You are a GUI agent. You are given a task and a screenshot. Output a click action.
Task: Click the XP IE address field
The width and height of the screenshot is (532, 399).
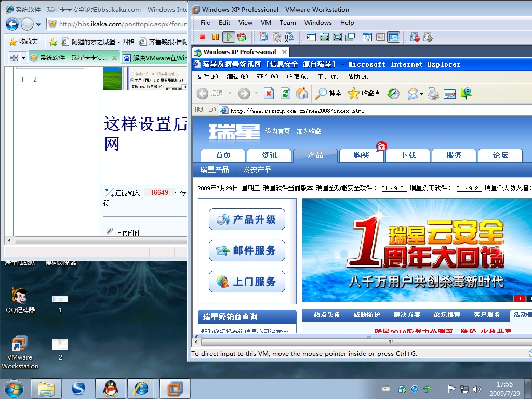[x=377, y=111]
